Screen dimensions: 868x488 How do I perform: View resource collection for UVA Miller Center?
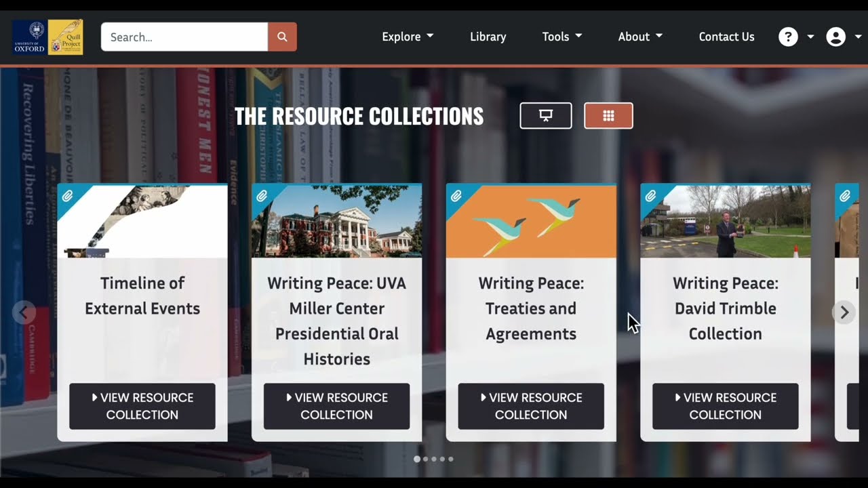pos(337,406)
